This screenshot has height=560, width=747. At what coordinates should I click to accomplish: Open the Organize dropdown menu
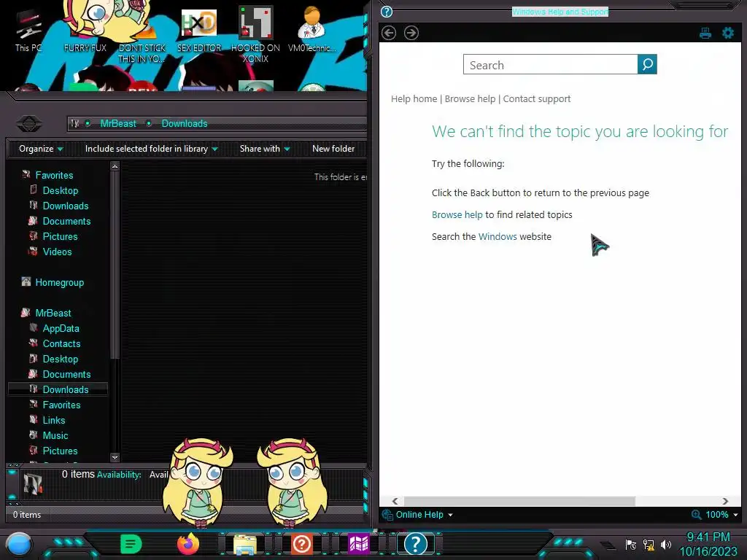point(41,149)
